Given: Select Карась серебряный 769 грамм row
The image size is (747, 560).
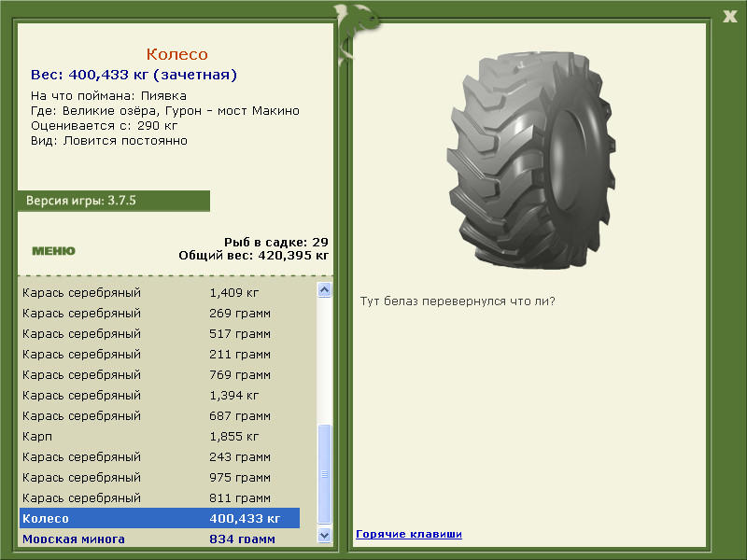Looking at the screenshot, I should [160, 374].
